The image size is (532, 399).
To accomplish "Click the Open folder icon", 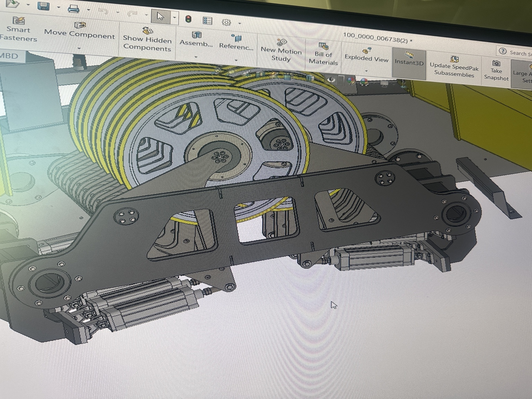I will coord(12,3).
